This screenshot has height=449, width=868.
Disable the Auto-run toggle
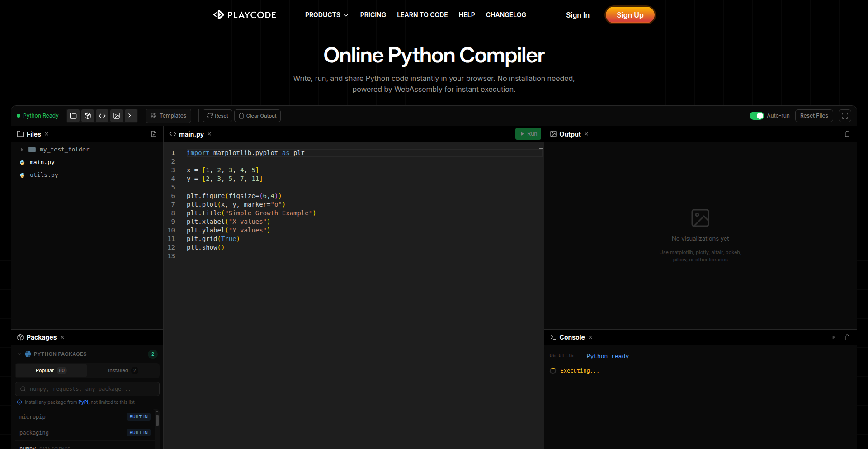pyautogui.click(x=756, y=116)
